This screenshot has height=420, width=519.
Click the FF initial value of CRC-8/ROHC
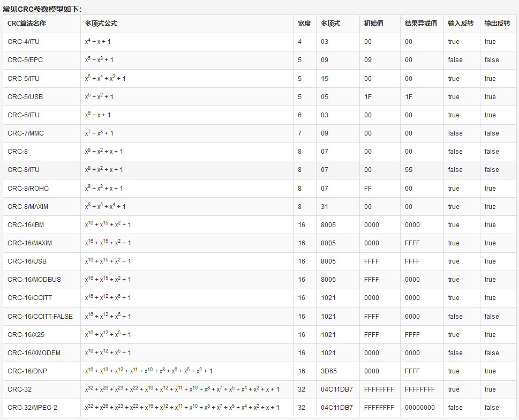click(x=367, y=189)
